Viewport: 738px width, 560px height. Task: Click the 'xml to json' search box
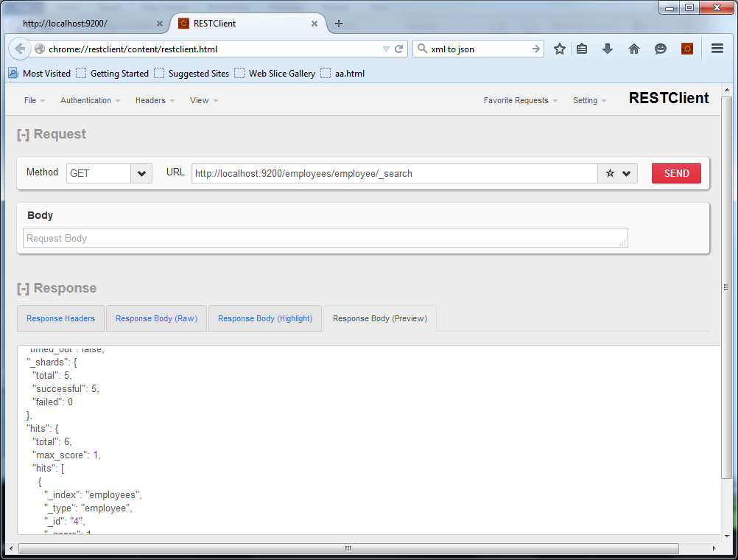tap(479, 49)
